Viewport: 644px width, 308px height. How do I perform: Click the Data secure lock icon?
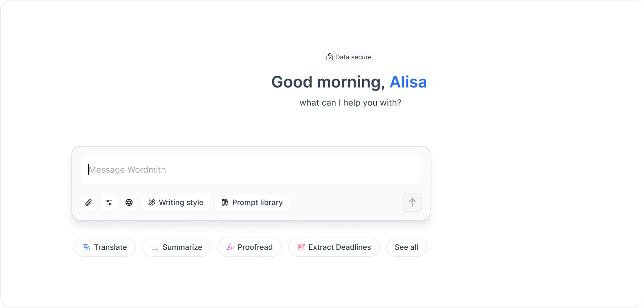tap(330, 57)
